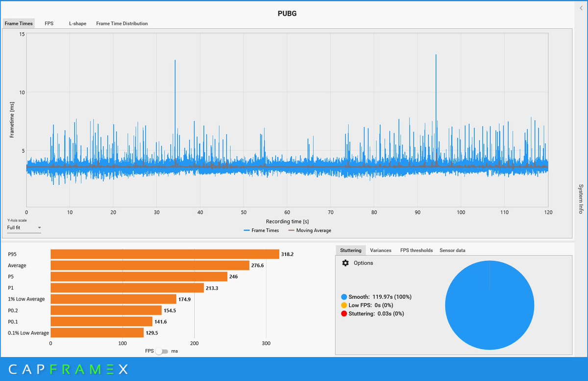
Task: Open the Sensor data tab
Action: point(452,250)
